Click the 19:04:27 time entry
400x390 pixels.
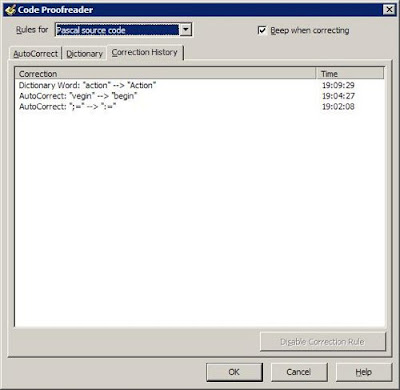338,96
